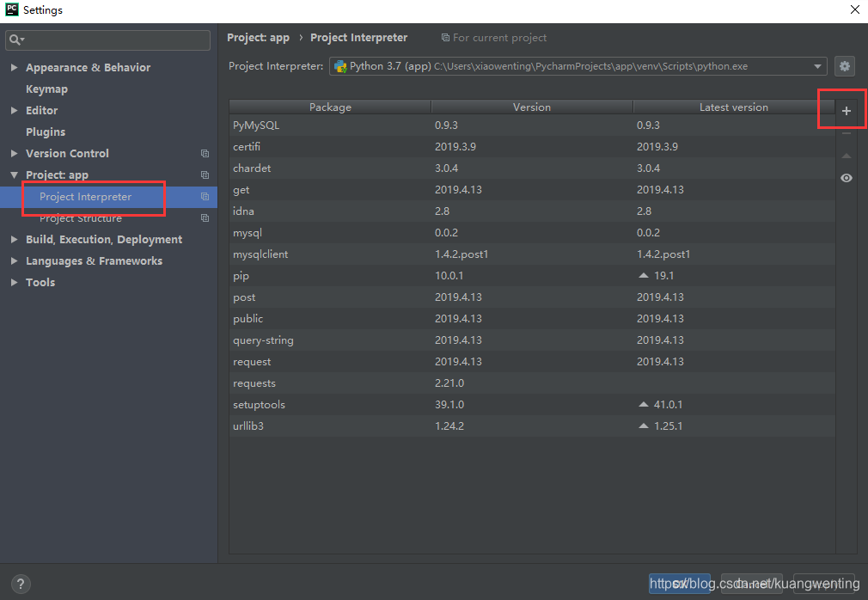
Task: Select the idna package row
Action: point(532,211)
